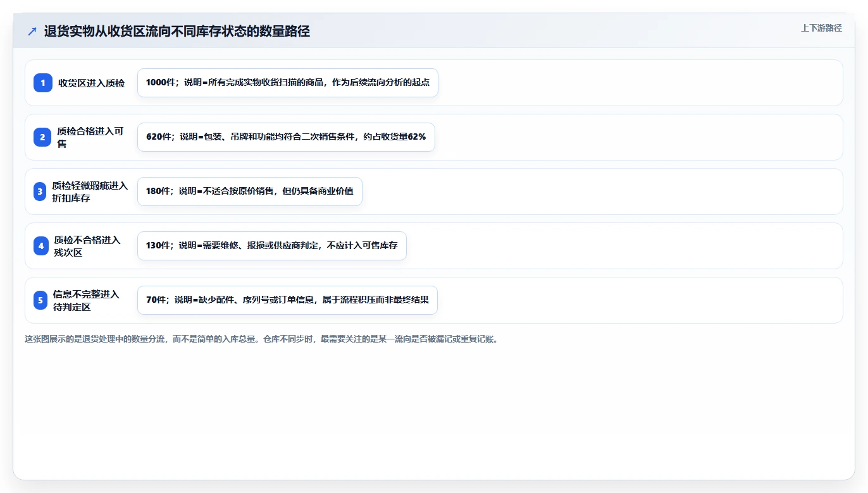
Task: Click the 上下游路径 label in header
Action: click(x=821, y=28)
